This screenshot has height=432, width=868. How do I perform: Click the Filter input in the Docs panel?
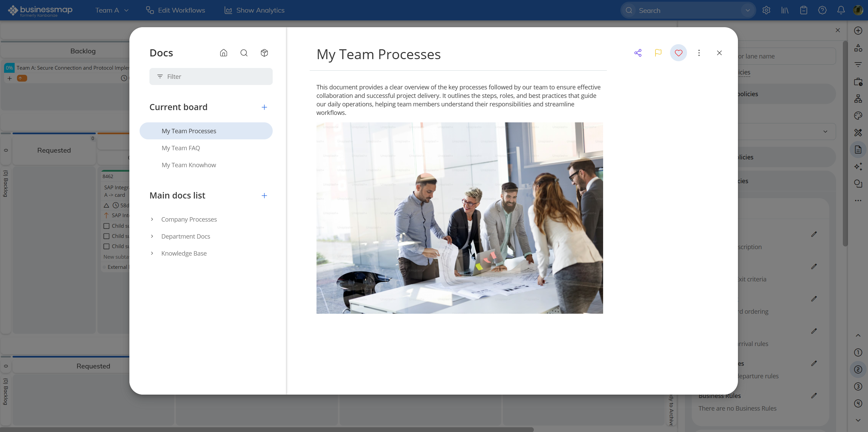pos(211,76)
